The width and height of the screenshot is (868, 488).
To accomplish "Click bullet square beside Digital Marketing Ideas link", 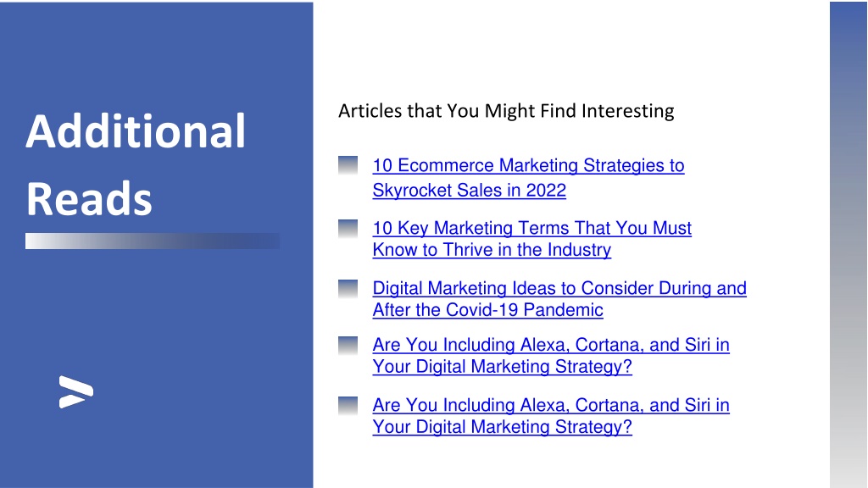I will click(x=348, y=289).
